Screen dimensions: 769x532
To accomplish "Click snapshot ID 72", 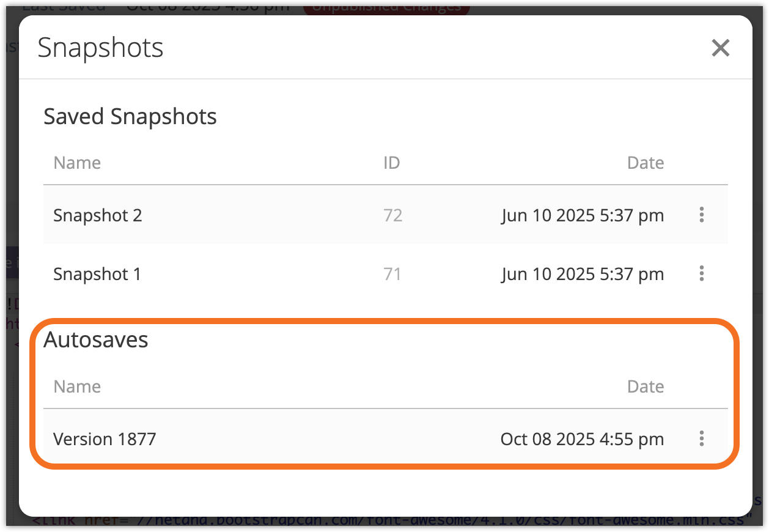I will click(392, 215).
